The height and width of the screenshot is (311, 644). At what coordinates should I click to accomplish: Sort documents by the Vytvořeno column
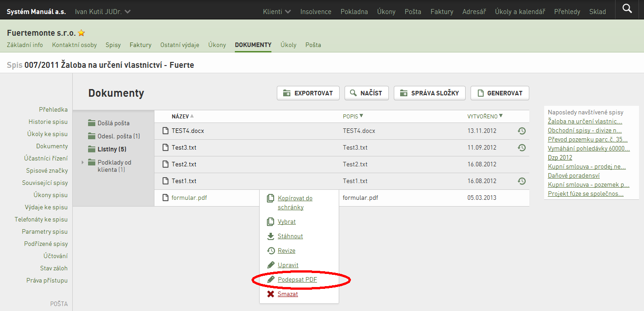coord(485,117)
